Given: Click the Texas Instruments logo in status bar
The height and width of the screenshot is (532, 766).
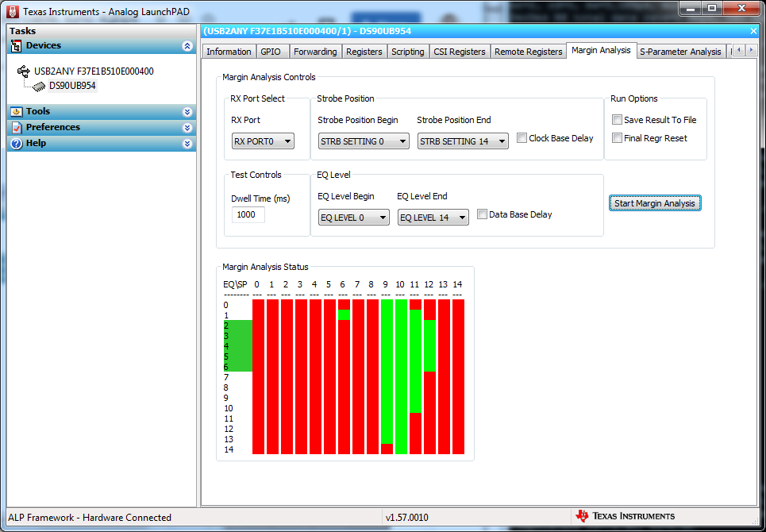Looking at the screenshot, I should (626, 516).
